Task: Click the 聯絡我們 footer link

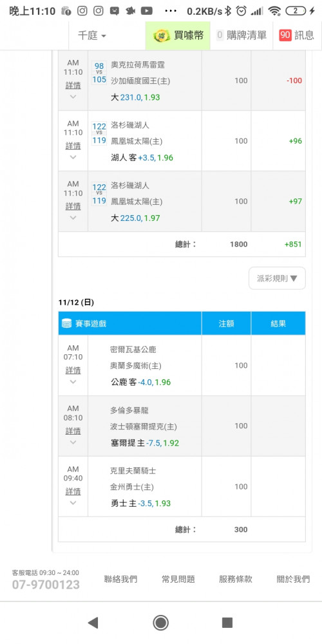Action: click(x=121, y=580)
